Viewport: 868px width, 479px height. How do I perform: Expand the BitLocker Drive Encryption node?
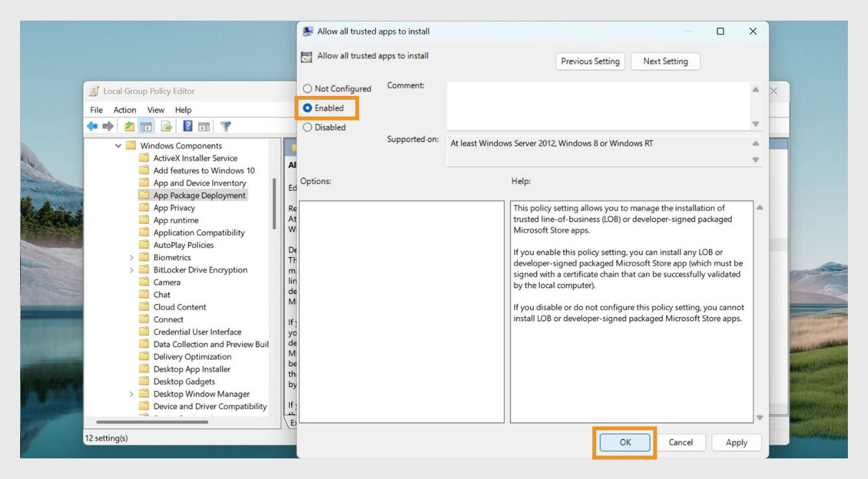(132, 270)
